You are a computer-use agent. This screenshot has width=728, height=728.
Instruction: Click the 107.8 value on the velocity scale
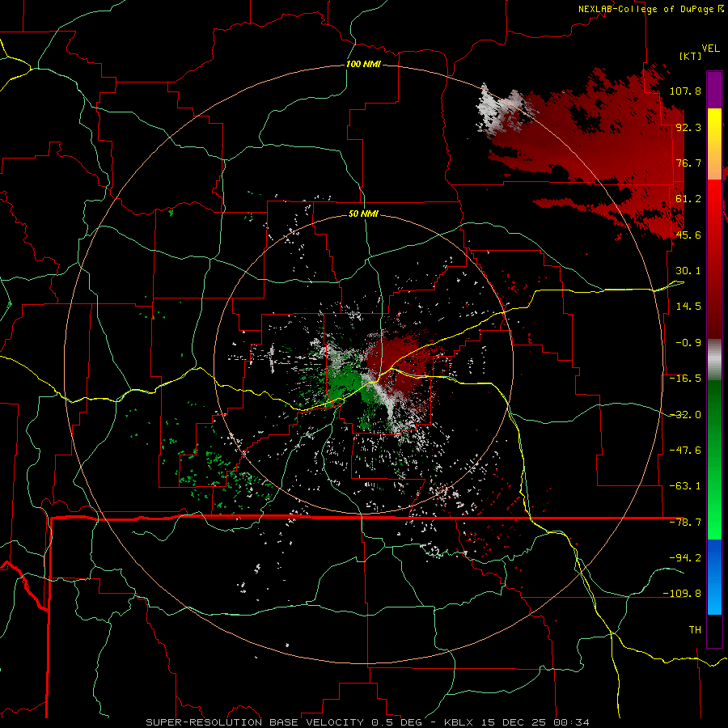tap(685, 91)
